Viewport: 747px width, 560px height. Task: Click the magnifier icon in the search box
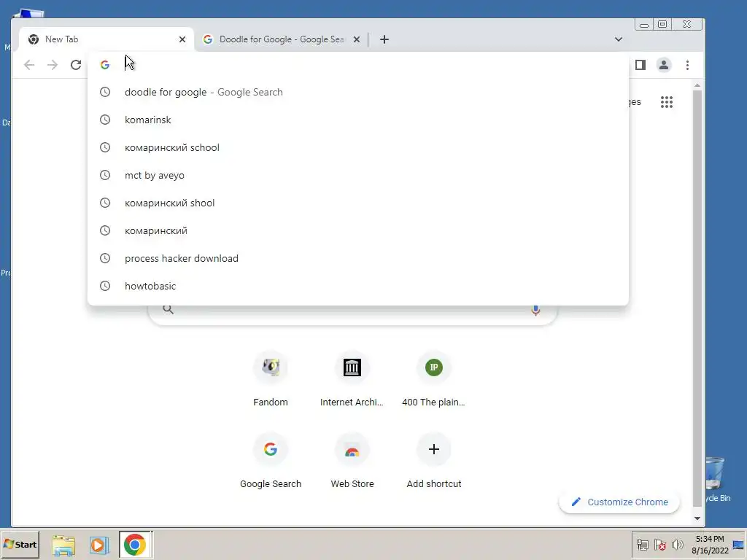click(168, 309)
